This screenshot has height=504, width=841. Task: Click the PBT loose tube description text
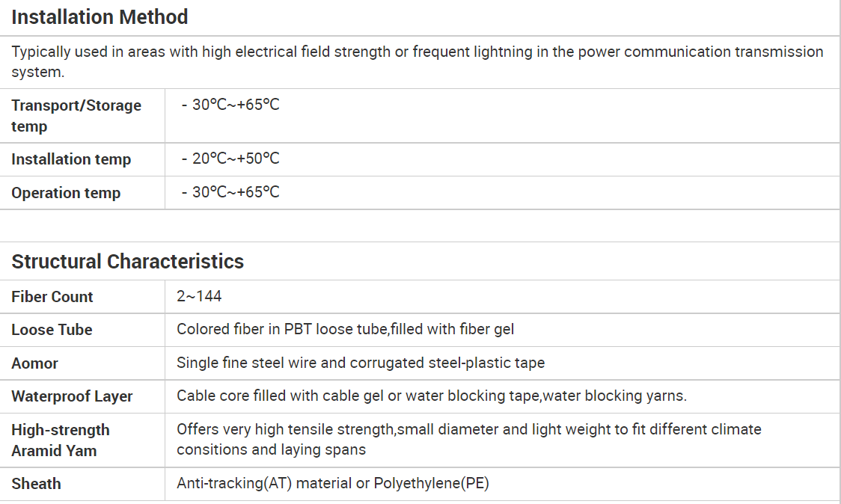(x=346, y=329)
